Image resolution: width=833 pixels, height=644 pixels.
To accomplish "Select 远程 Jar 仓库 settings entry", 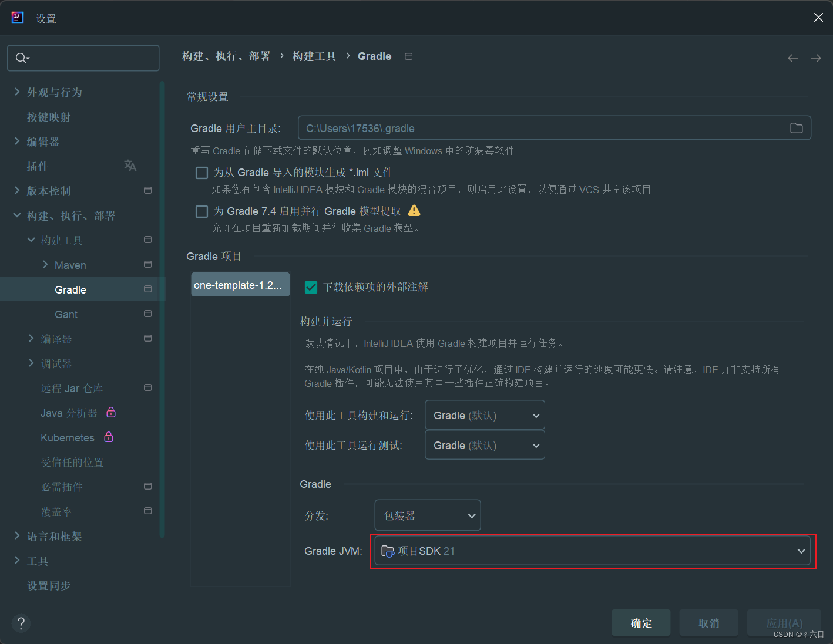I will click(72, 388).
